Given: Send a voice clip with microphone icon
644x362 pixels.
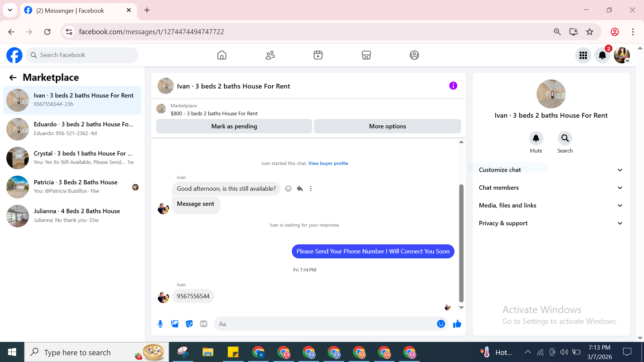Looking at the screenshot, I should (x=160, y=324).
